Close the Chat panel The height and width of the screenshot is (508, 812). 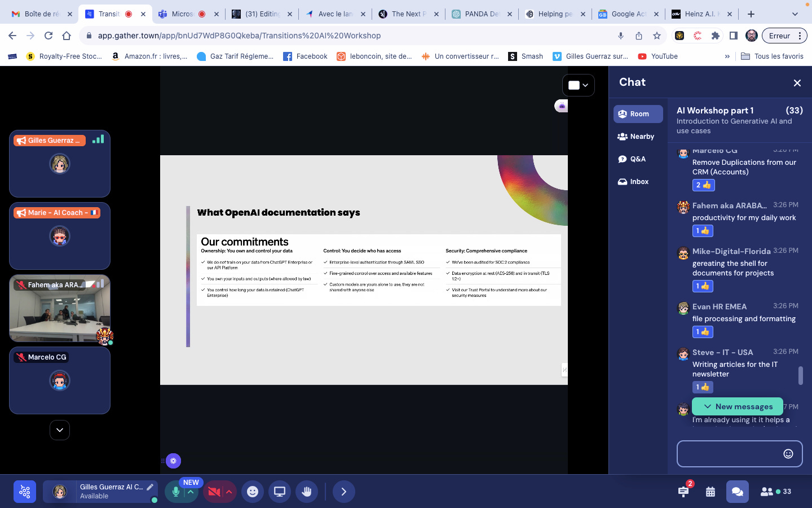797,83
